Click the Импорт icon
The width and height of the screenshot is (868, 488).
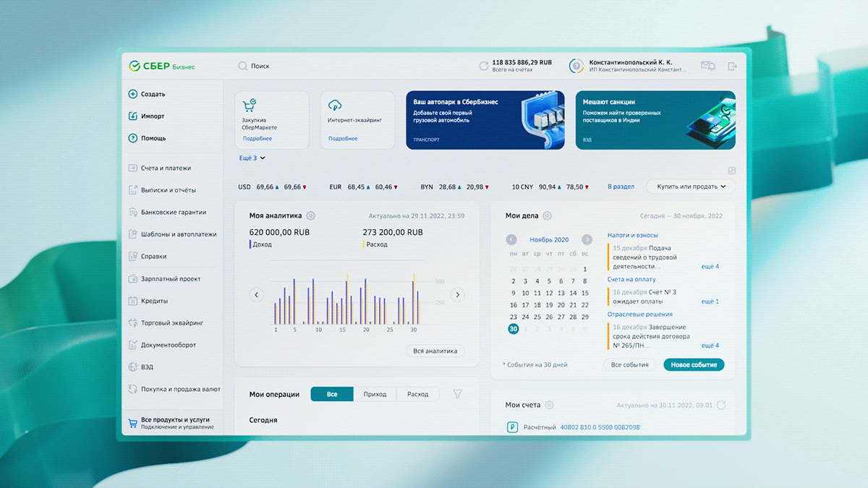[132, 116]
